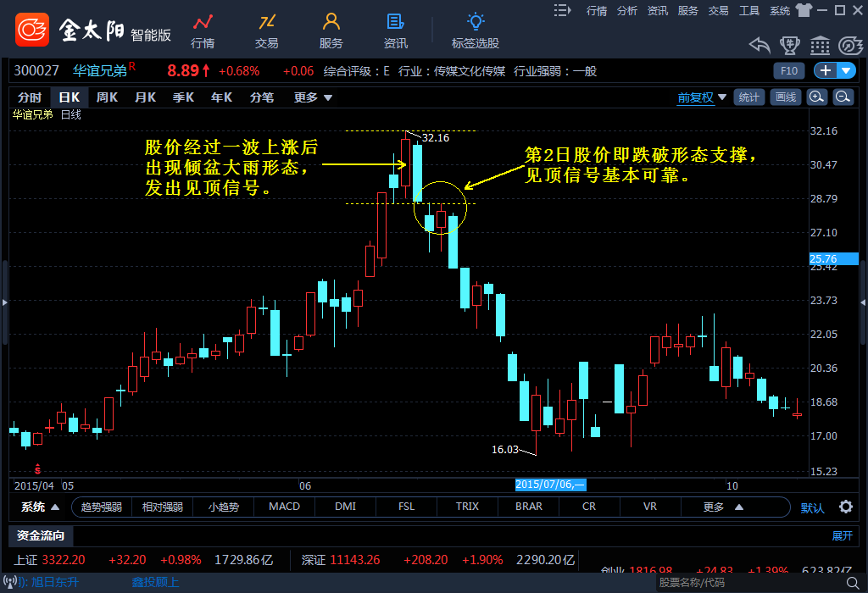Switch to 月K tab
868x593 pixels.
145,97
